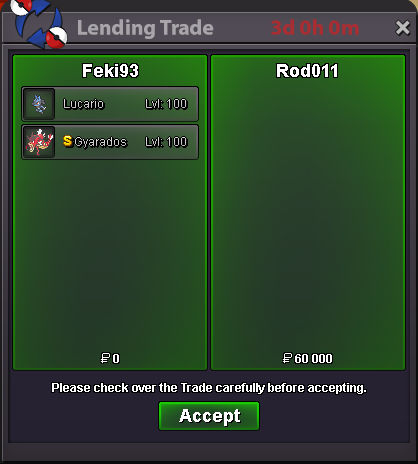Click the Feki93 player name
The width and height of the screenshot is (418, 464).
pos(110,71)
